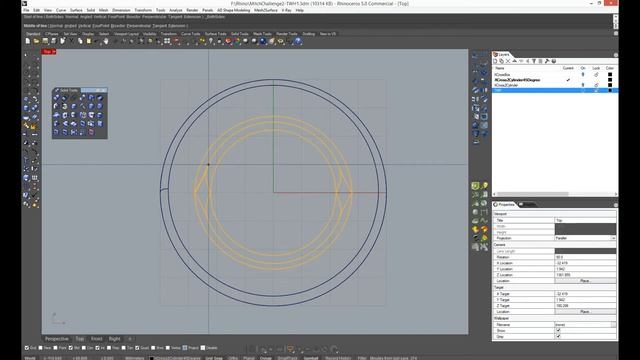
Task: Click the 4 Viewports layout icon
Action: (167, 41)
